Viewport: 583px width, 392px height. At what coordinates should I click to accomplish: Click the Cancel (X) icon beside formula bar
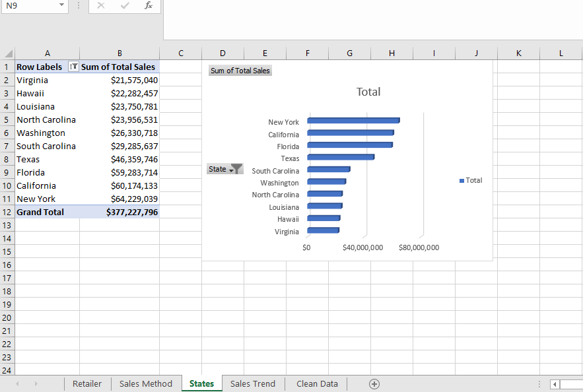coord(100,7)
